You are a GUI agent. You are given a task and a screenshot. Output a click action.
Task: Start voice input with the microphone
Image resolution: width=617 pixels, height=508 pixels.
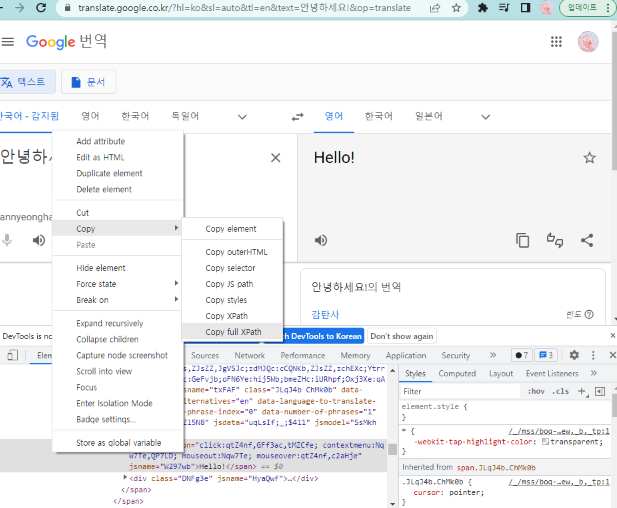[x=7, y=240]
